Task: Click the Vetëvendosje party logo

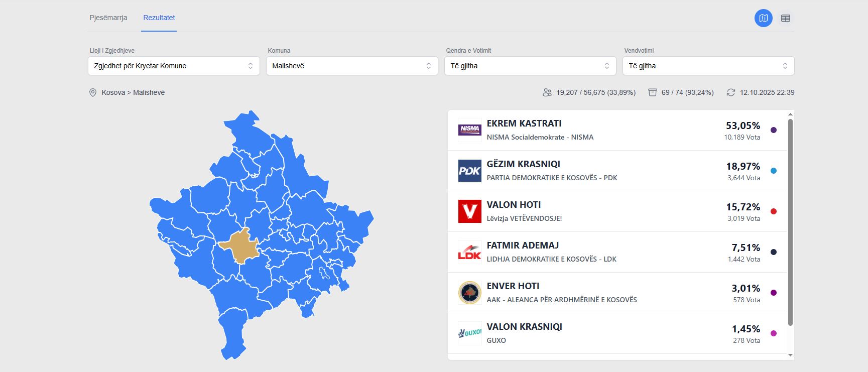Action: tap(470, 211)
